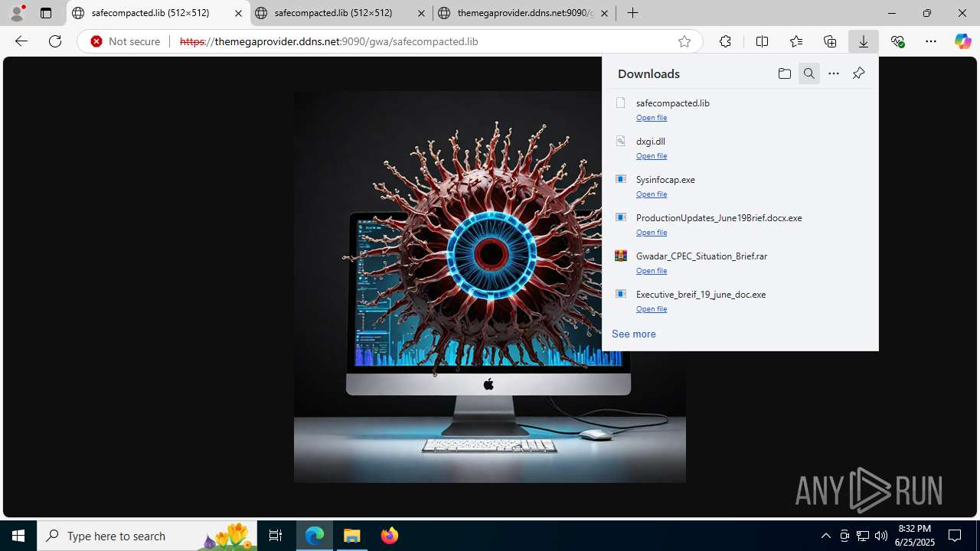
Task: Open Firefox from taskbar
Action: coord(389,536)
